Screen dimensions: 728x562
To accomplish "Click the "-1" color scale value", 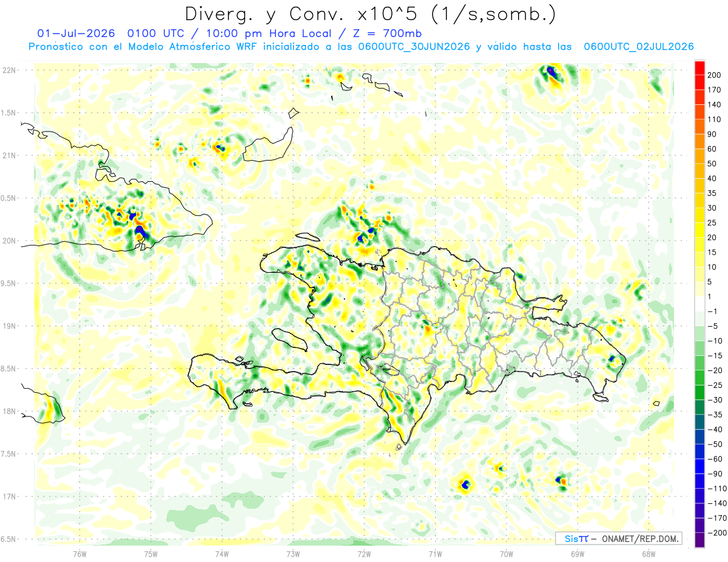I will coord(712,312).
